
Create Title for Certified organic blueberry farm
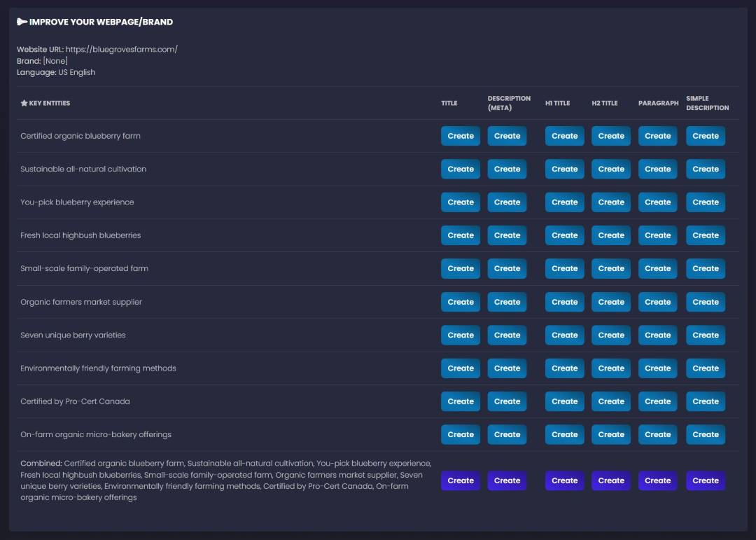point(460,136)
